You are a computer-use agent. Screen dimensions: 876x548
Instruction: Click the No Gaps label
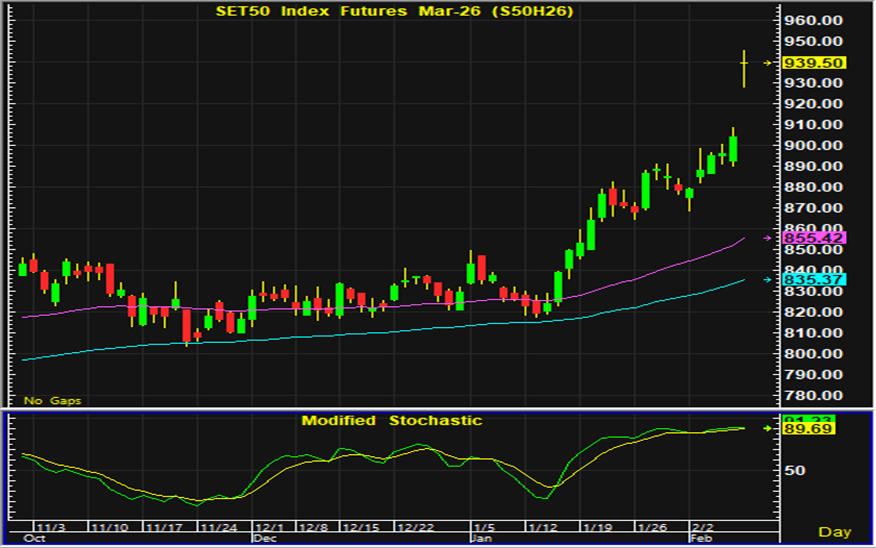point(52,400)
